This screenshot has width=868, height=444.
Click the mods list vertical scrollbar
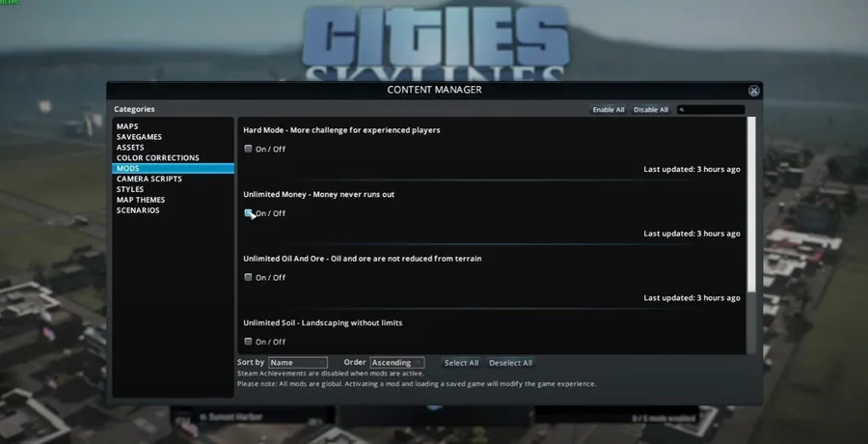click(751, 205)
